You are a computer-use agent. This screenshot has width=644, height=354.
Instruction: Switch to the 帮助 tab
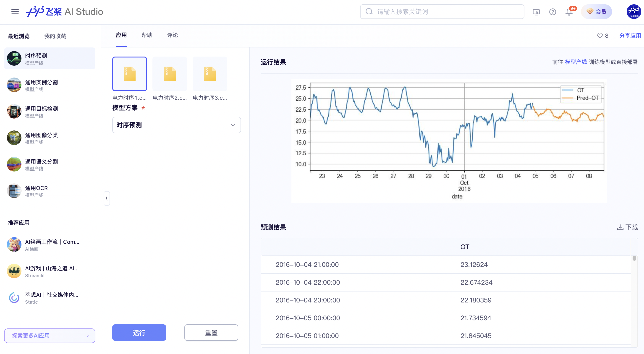[x=147, y=35]
